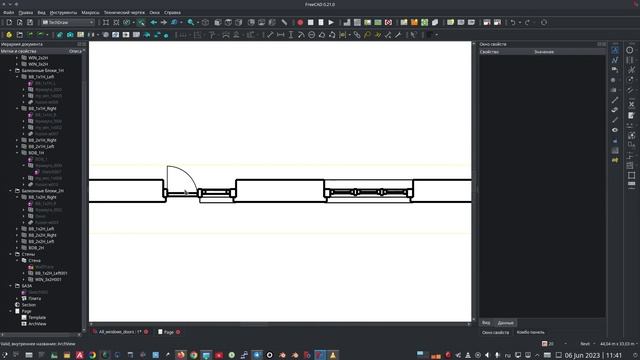Collapse the Балконные Блоки_2H group

pos(11,191)
